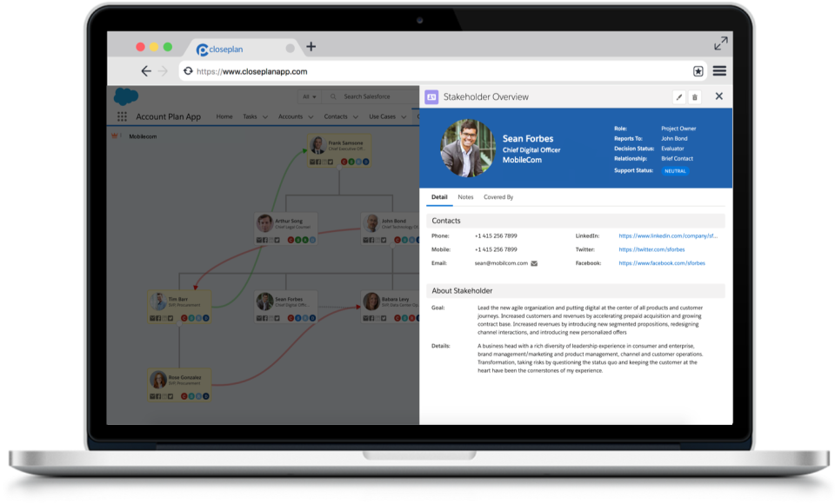
Task: Click the Twitter icon on Frank Samsone's card
Action: 331,162
